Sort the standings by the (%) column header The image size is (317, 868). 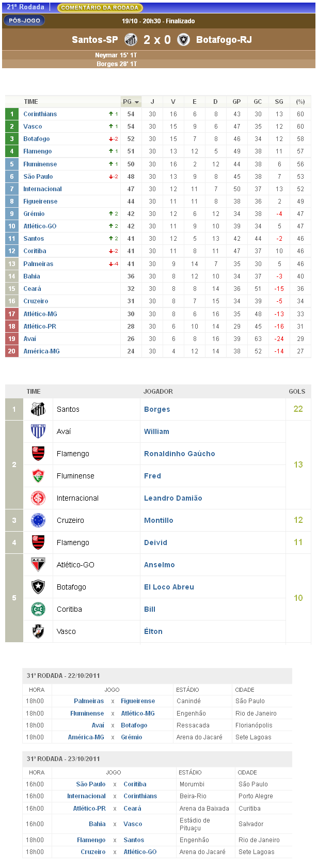click(x=300, y=102)
